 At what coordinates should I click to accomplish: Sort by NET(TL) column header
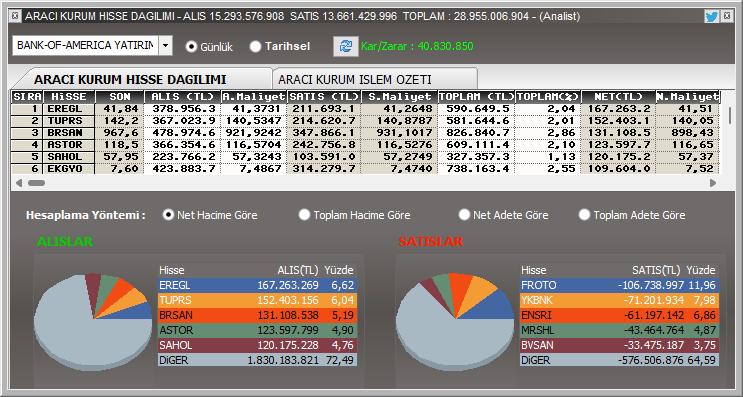(x=618, y=97)
